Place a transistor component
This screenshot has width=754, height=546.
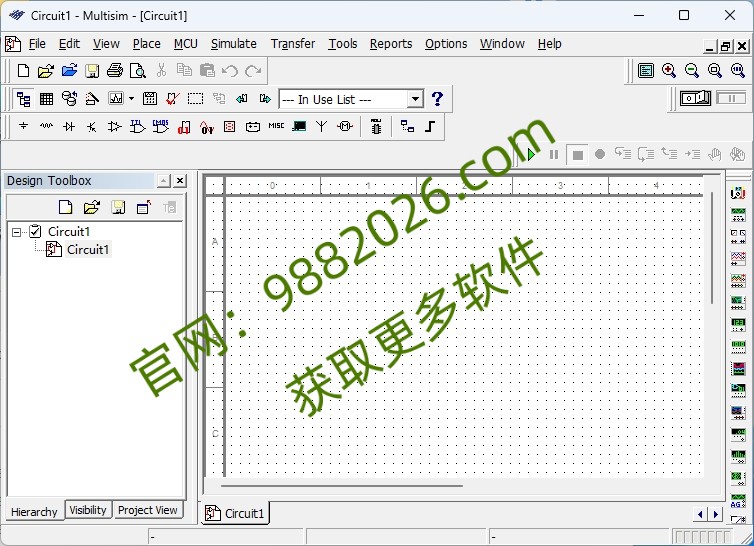[x=92, y=127]
